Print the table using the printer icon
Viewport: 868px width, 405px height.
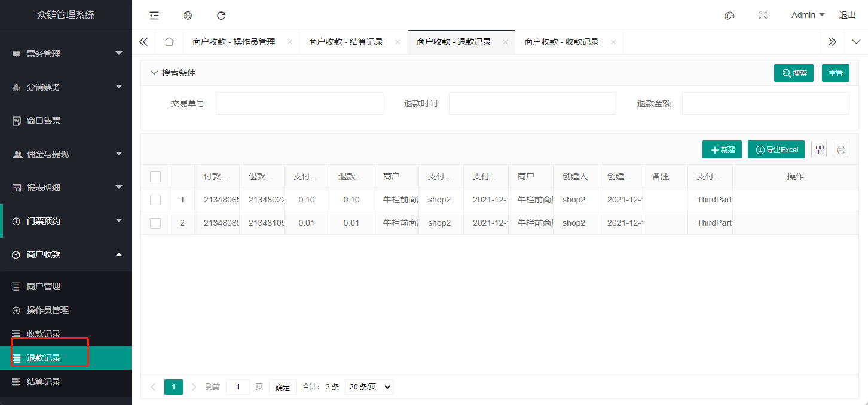(x=841, y=149)
